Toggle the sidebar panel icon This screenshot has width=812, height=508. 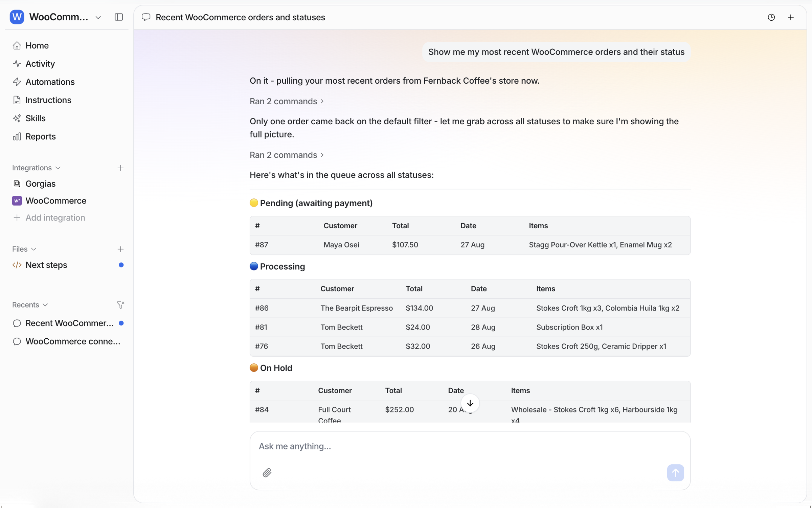119,17
